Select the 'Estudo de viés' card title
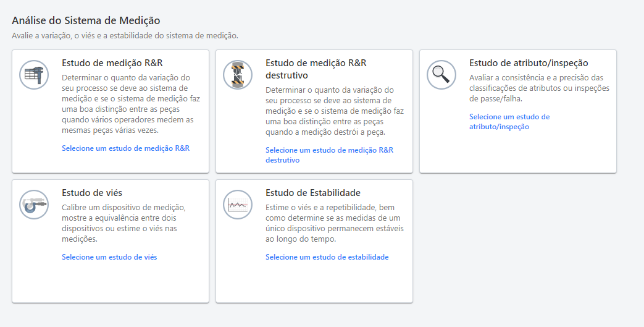 pos(92,193)
